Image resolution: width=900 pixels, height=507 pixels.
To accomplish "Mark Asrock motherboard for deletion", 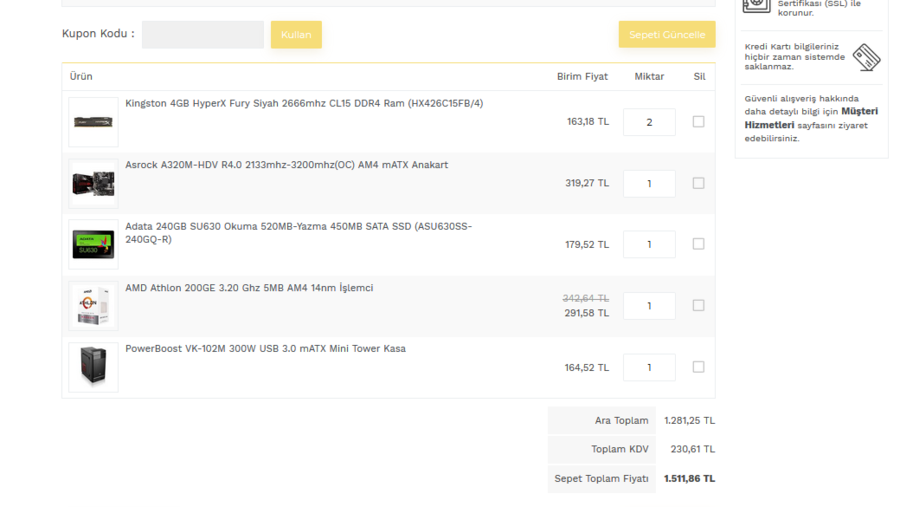I will coord(698,183).
